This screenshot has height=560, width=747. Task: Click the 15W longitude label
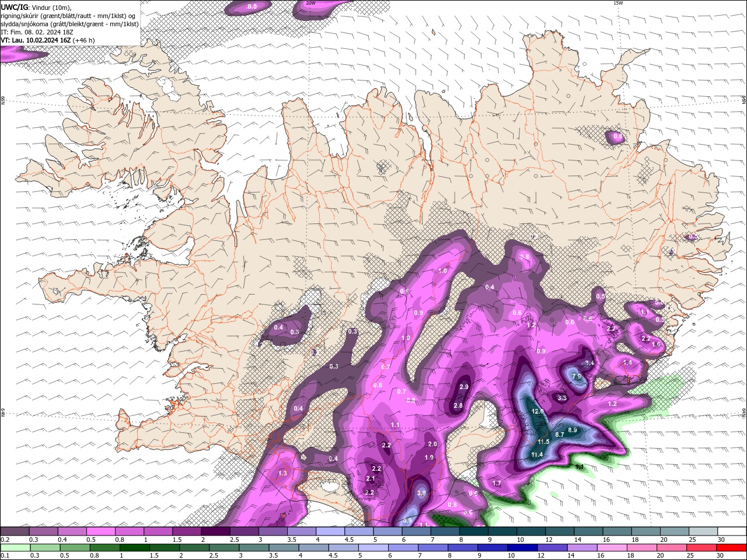click(618, 3)
